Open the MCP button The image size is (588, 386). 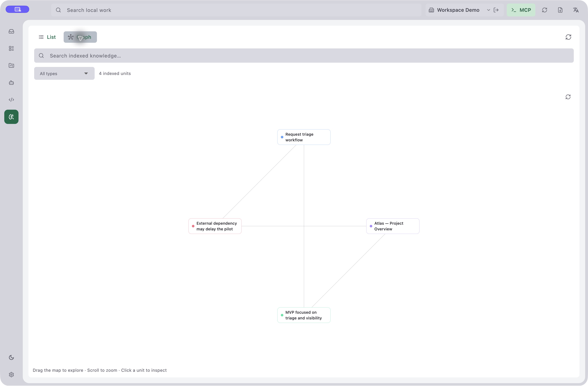[x=521, y=10]
